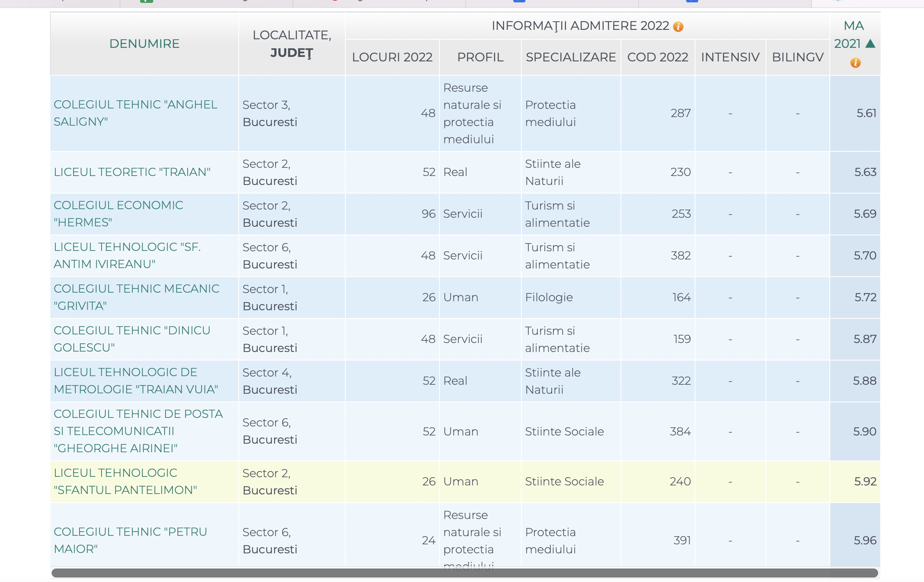Open COLEGIUL TEHNIC DE POSTA "GHEORGHE AIRINEI"
The height and width of the screenshot is (582, 924).
pos(138,431)
